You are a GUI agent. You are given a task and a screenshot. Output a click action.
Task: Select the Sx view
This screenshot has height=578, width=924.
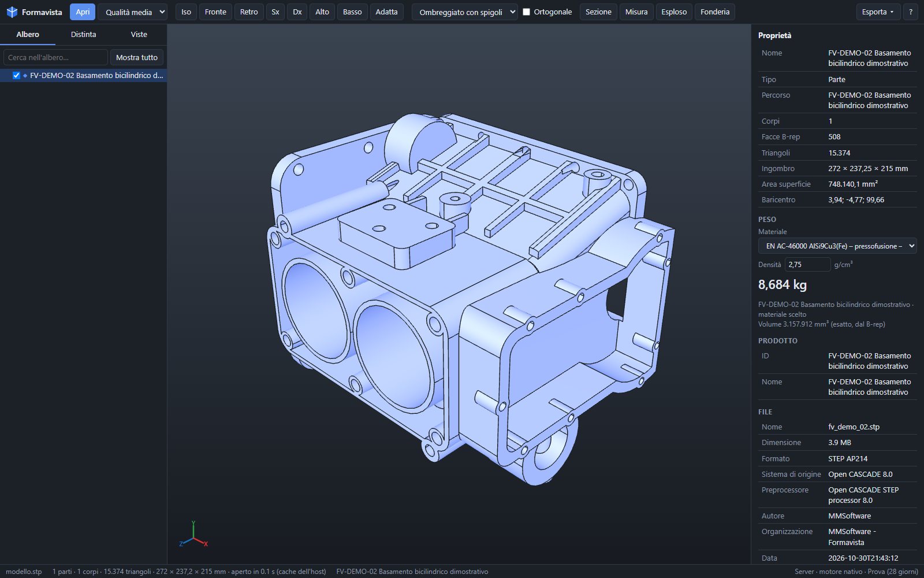point(275,12)
